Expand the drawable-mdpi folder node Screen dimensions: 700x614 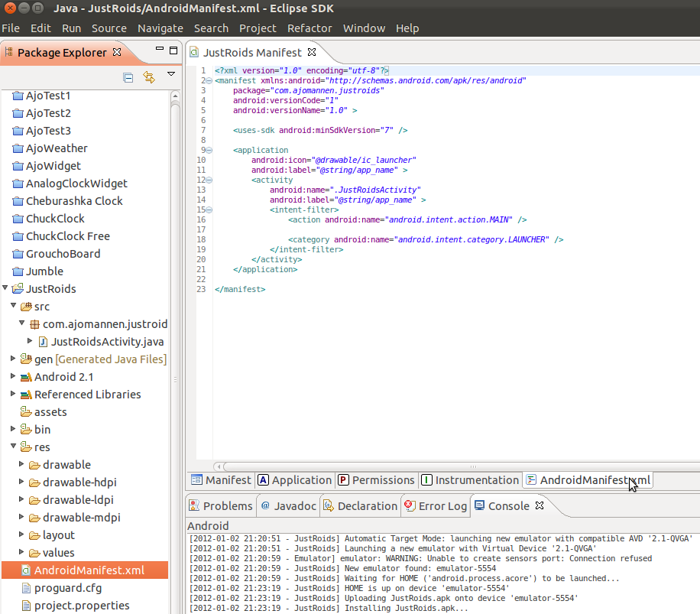click(x=21, y=517)
